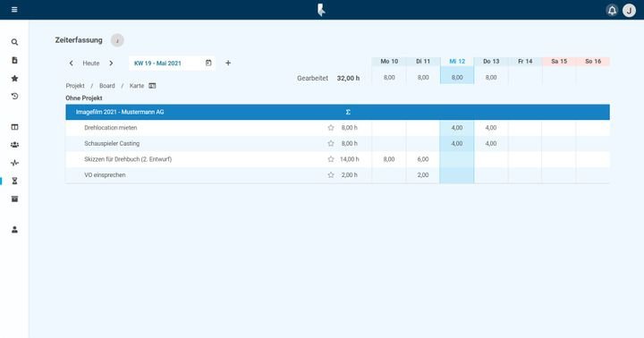Select the Sa 15 day column header

coord(559,61)
